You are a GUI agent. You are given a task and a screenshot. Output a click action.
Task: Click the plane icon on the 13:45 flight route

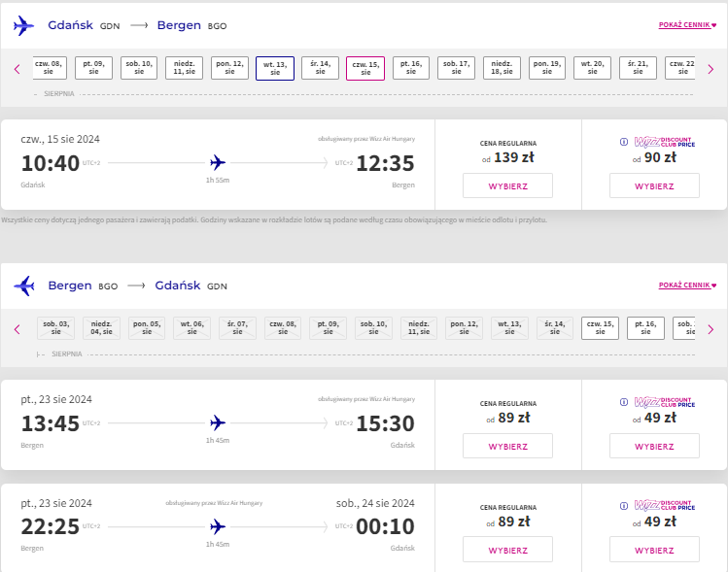tap(218, 422)
